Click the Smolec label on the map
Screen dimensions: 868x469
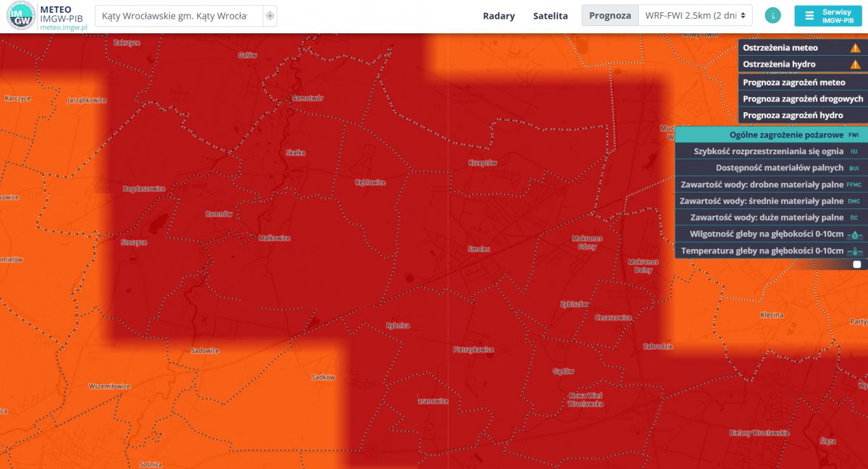[479, 249]
